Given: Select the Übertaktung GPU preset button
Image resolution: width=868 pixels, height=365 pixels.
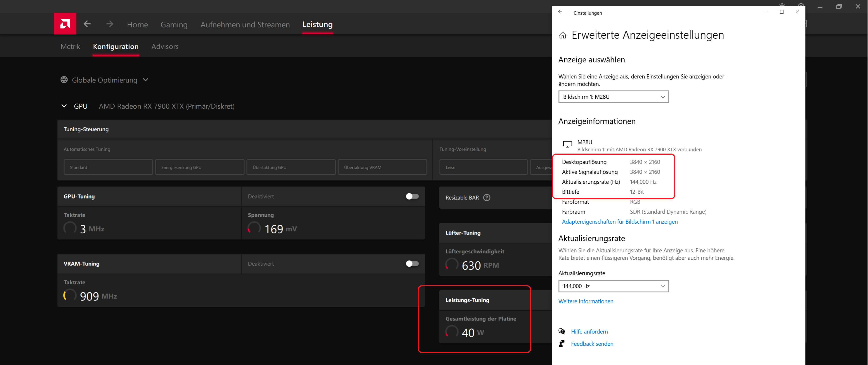Looking at the screenshot, I should pos(291,168).
